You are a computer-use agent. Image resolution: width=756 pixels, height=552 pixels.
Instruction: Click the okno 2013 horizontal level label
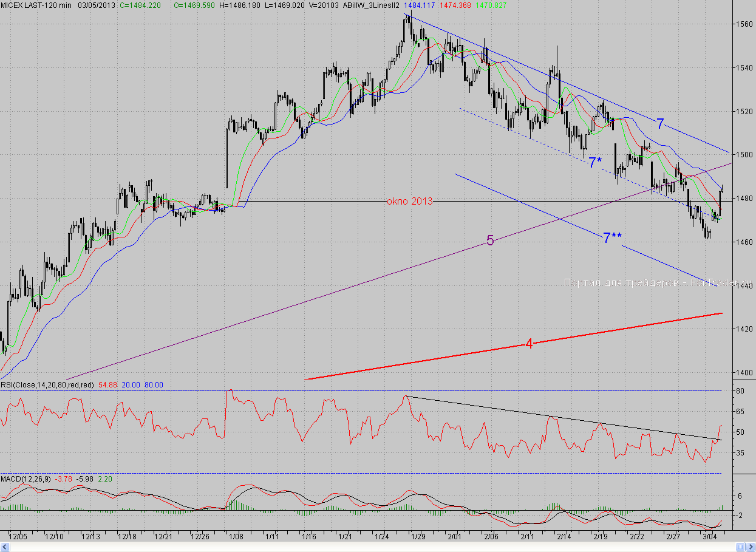(x=410, y=202)
